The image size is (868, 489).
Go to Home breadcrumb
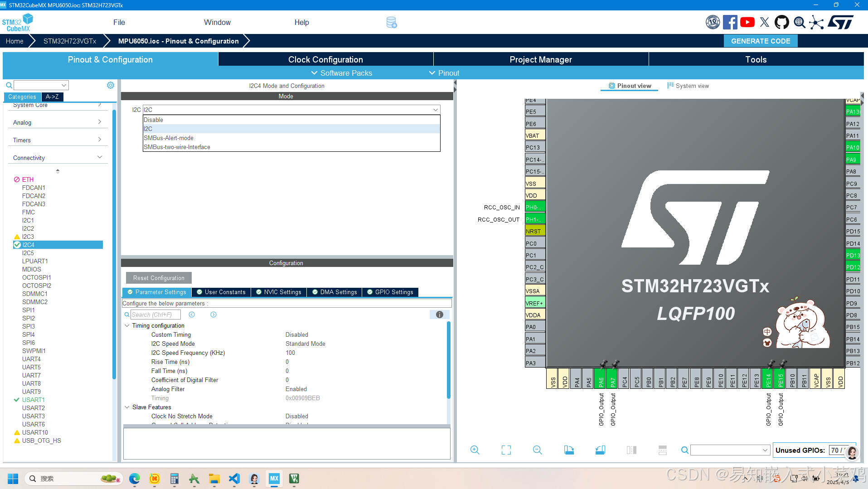pyautogui.click(x=15, y=41)
